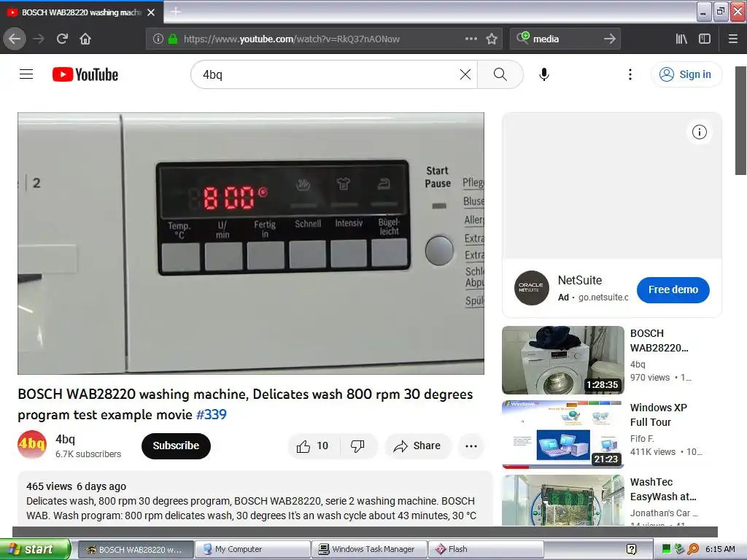The image size is (747, 560).
Task: Reload the page with the refresh icon
Action: click(x=62, y=39)
